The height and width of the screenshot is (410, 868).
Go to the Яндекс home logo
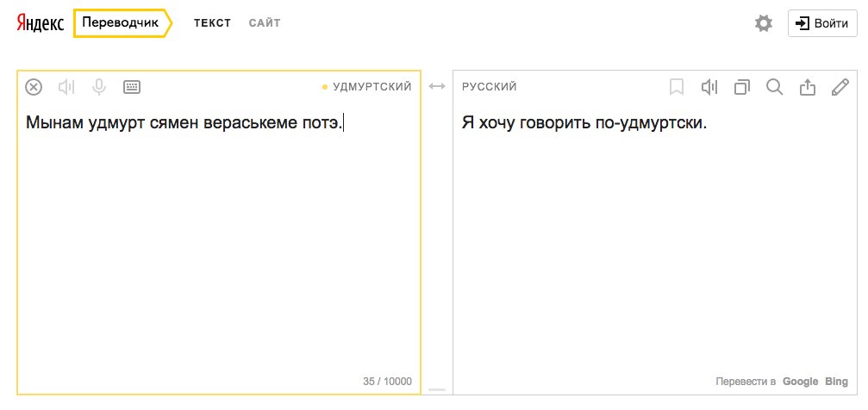click(40, 23)
